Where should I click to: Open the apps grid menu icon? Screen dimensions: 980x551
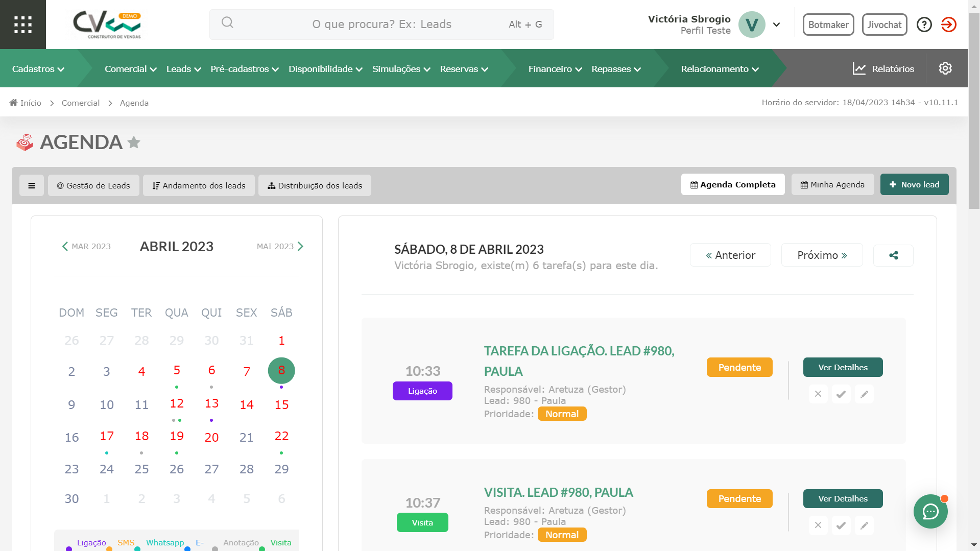click(x=23, y=25)
